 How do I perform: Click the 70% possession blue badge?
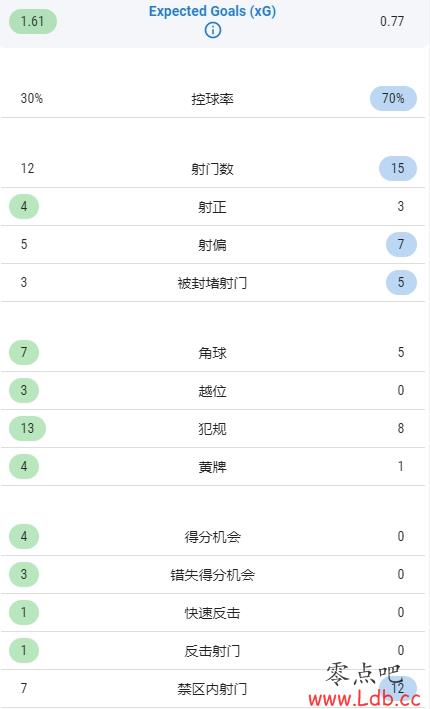tap(393, 98)
